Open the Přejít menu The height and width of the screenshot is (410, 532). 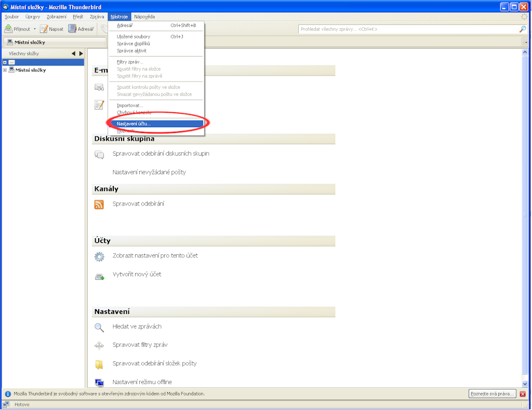78,17
